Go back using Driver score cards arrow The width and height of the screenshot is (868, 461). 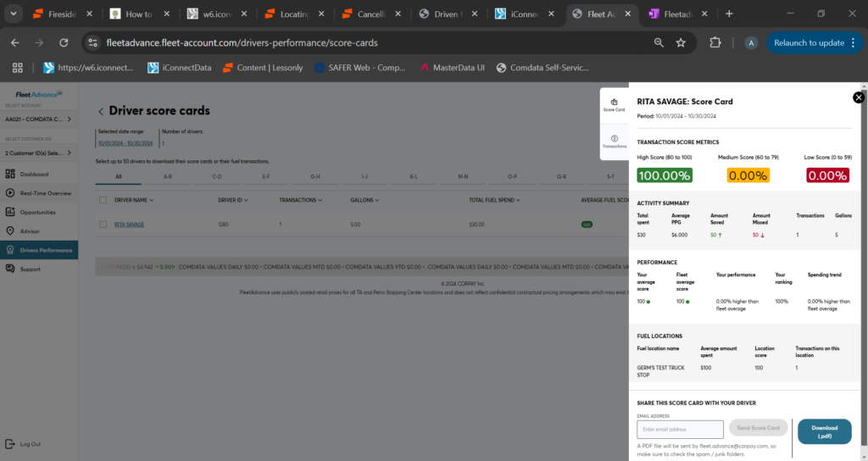pyautogui.click(x=101, y=111)
